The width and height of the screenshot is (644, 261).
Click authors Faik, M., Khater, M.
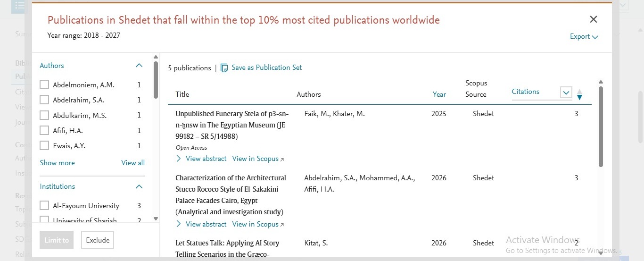pyautogui.click(x=334, y=114)
